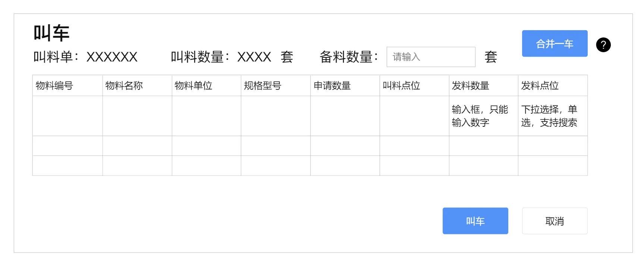This screenshot has height=271, width=644.
Task: Click the 物料编号 column header
Action: (x=67, y=85)
